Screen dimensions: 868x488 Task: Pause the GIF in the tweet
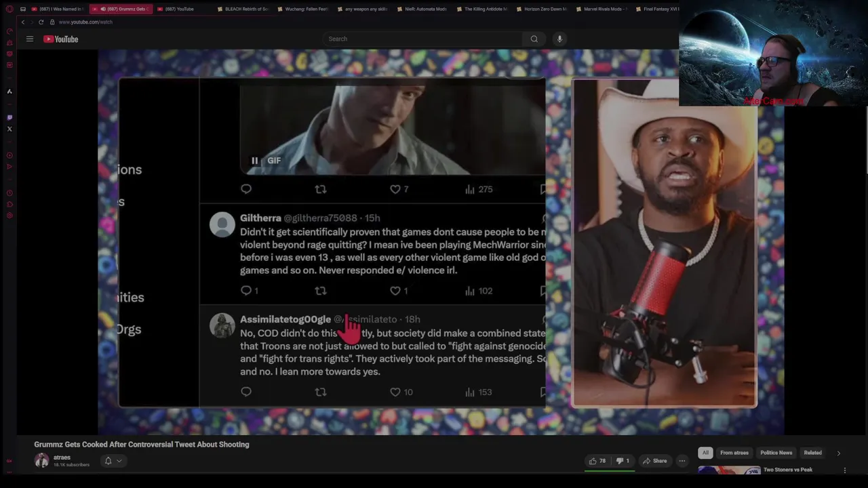(x=254, y=161)
